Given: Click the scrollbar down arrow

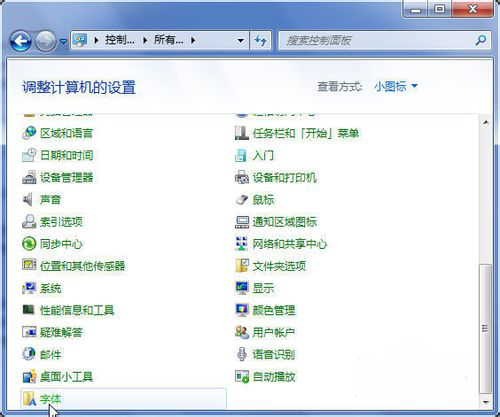Looking at the screenshot, I should coord(486,402).
